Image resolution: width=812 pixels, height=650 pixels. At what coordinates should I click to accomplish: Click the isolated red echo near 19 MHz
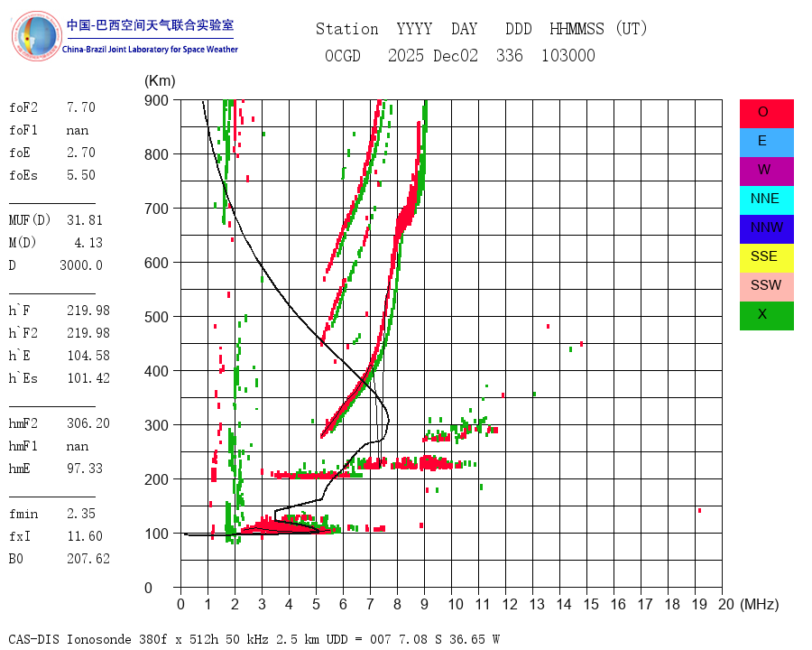coord(699,511)
